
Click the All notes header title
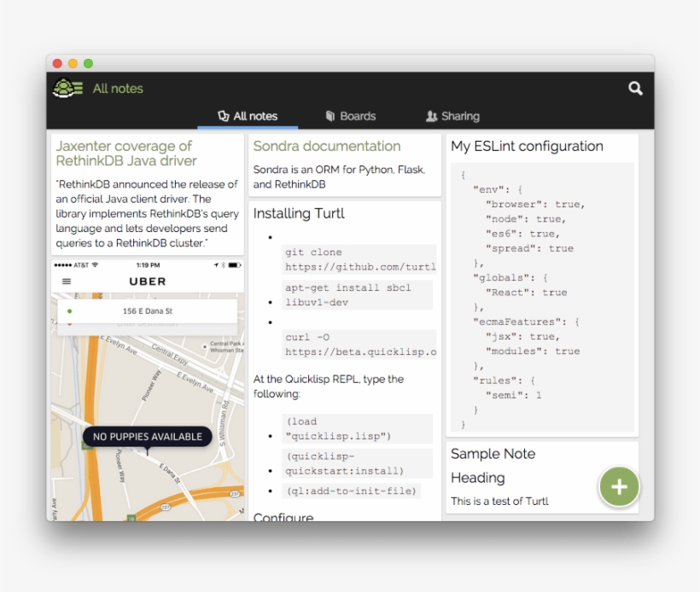pyautogui.click(x=118, y=89)
